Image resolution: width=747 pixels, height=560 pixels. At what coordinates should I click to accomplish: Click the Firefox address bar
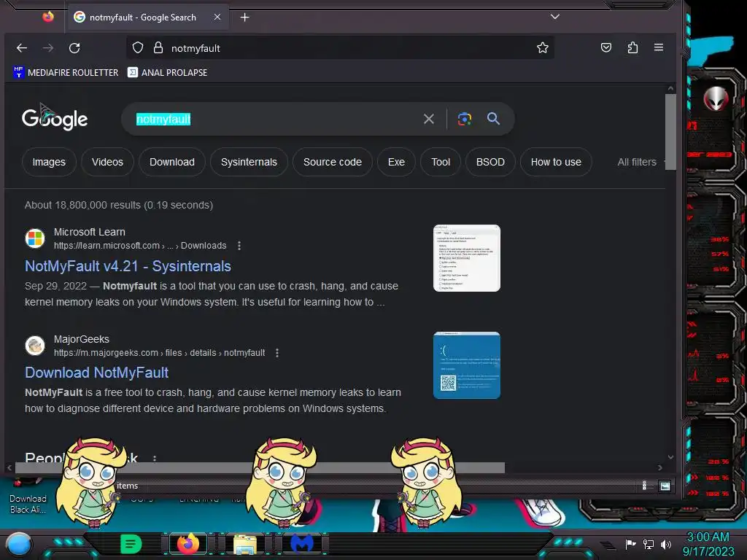pyautogui.click(x=340, y=47)
